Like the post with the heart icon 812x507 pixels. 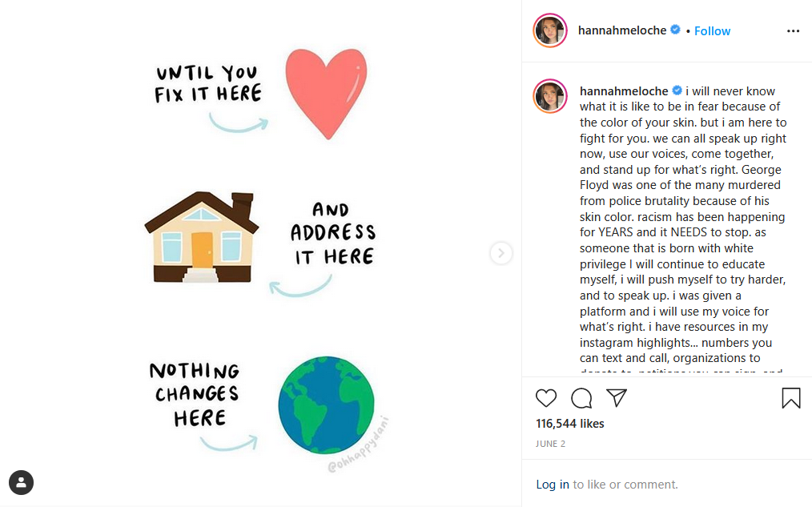tap(546, 398)
